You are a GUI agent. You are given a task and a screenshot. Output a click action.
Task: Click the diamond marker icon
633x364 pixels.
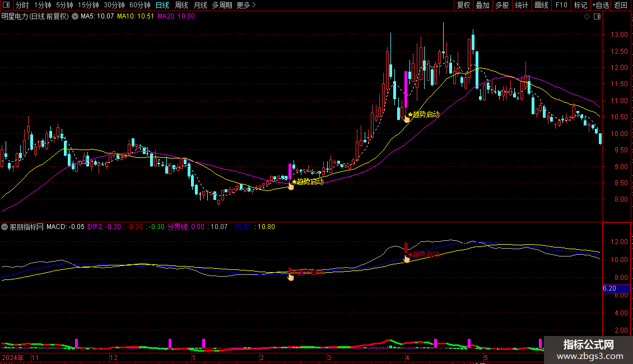pyautogui.click(x=587, y=17)
